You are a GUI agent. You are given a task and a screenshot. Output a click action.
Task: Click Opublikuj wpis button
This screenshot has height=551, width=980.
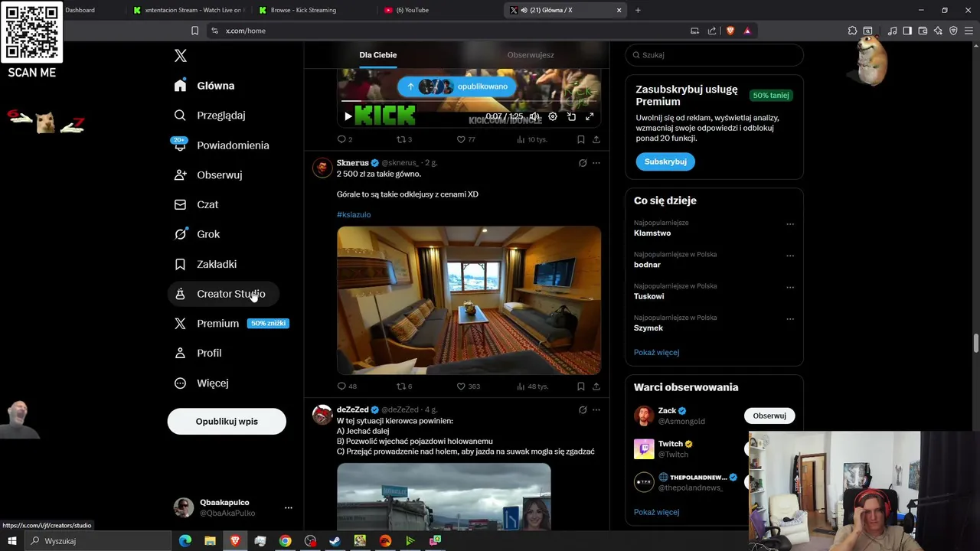coord(227,421)
